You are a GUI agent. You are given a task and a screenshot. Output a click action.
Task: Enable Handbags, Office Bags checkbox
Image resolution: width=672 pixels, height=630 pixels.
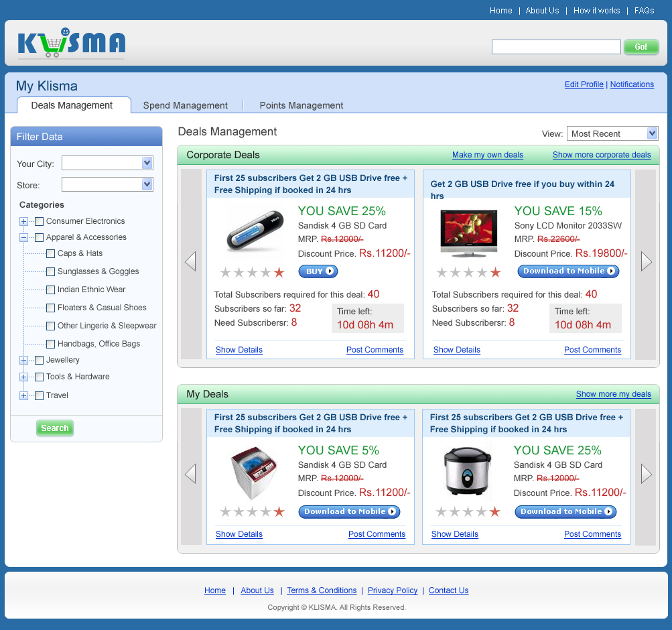click(50, 344)
